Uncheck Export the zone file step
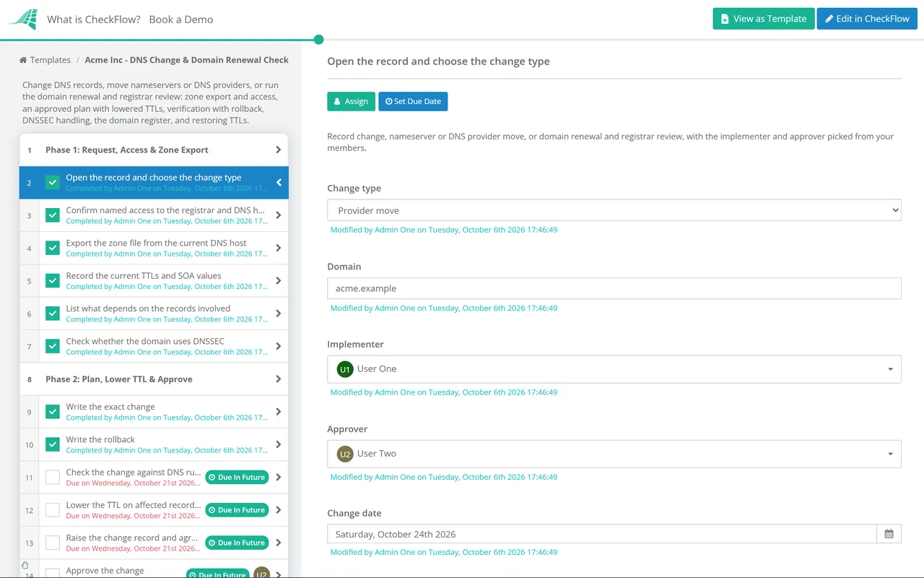The width and height of the screenshot is (924, 578). tap(53, 248)
